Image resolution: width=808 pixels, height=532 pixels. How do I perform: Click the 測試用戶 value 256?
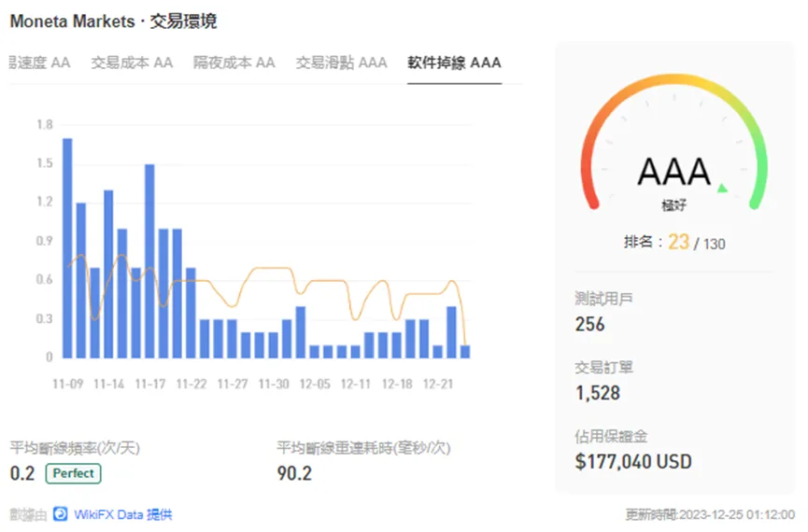589,324
